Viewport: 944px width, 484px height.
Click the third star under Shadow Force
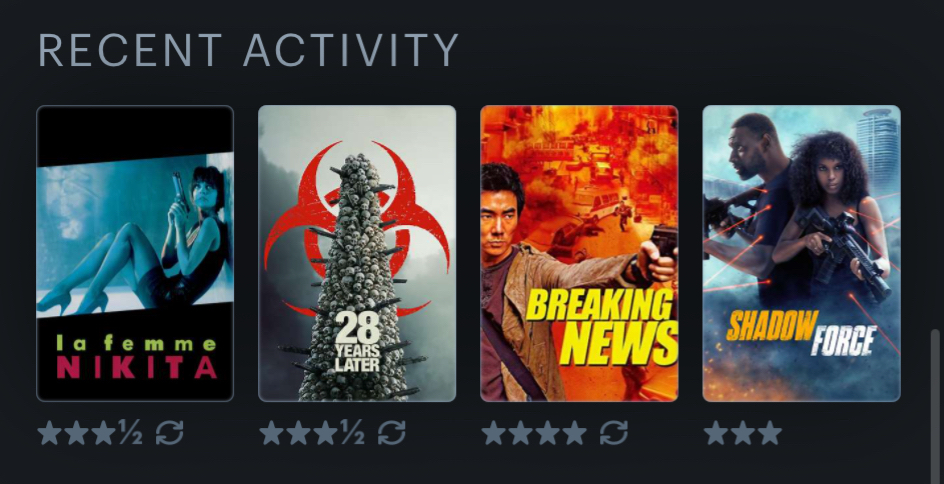coord(770,433)
